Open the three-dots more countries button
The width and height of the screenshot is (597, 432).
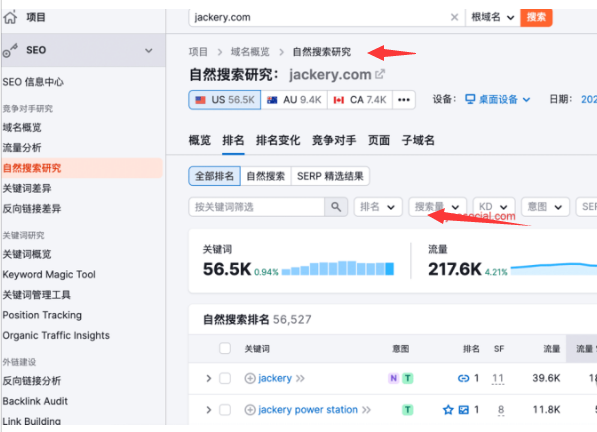pos(404,100)
